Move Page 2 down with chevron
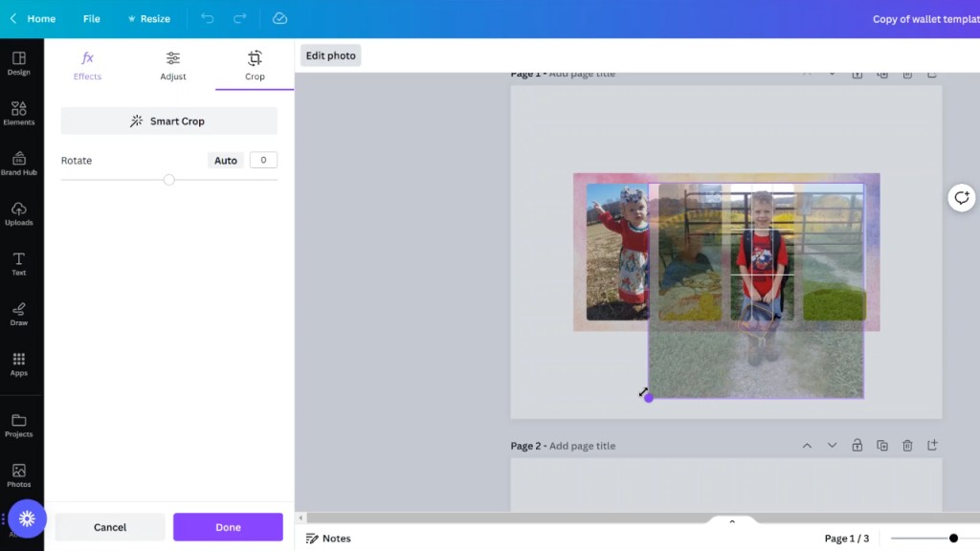Image resolution: width=980 pixels, height=551 pixels. click(x=832, y=446)
